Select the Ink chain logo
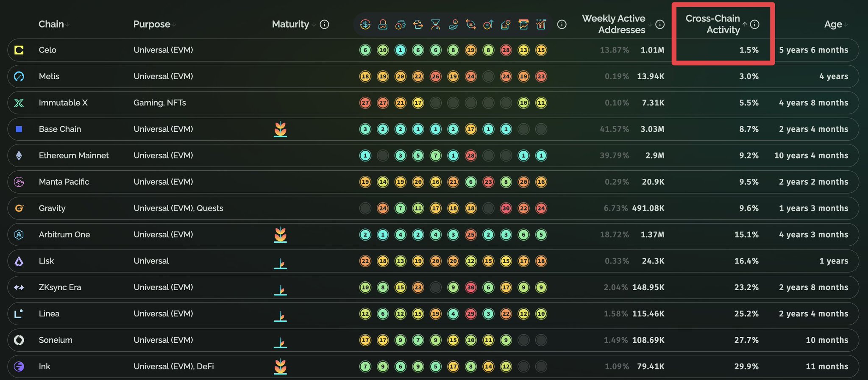 point(19,366)
